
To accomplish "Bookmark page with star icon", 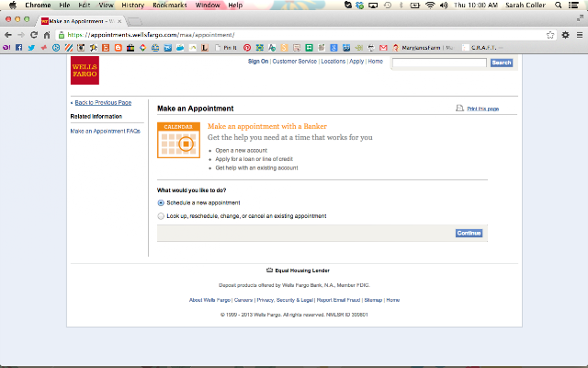I will [550, 35].
